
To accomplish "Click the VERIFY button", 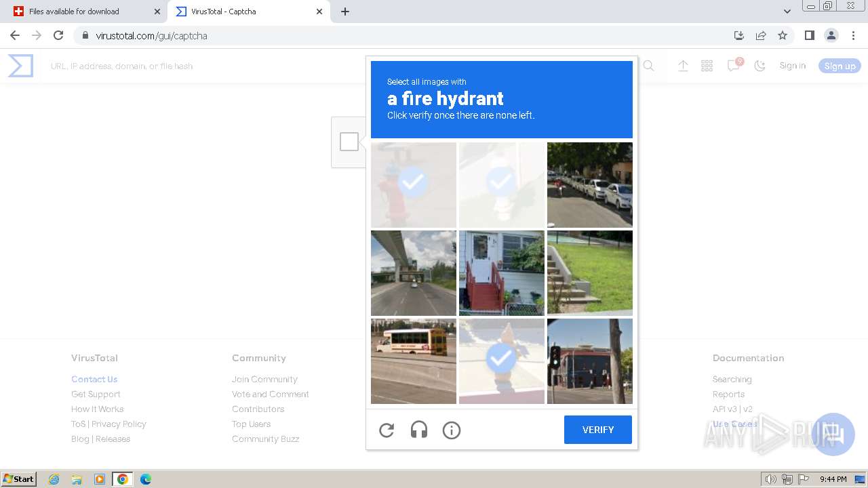I will pos(598,430).
